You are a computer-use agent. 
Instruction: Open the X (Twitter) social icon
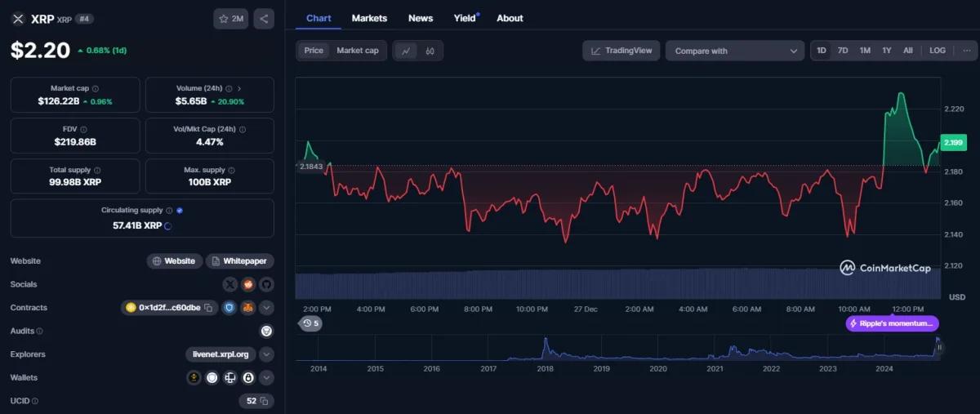(229, 284)
